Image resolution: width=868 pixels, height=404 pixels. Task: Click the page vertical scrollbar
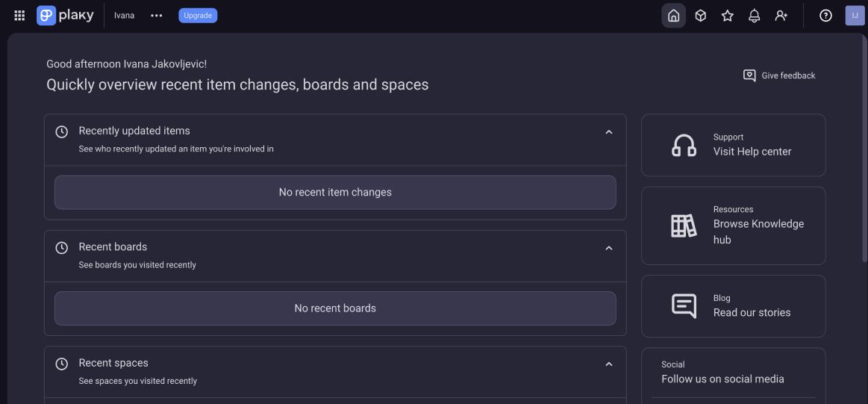[x=865, y=149]
